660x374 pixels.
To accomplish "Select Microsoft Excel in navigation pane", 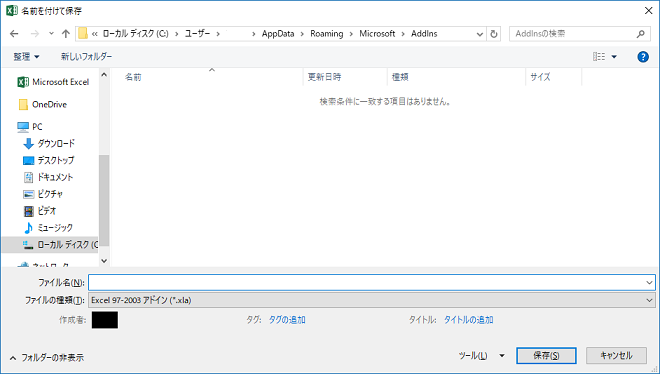I will pos(53,82).
